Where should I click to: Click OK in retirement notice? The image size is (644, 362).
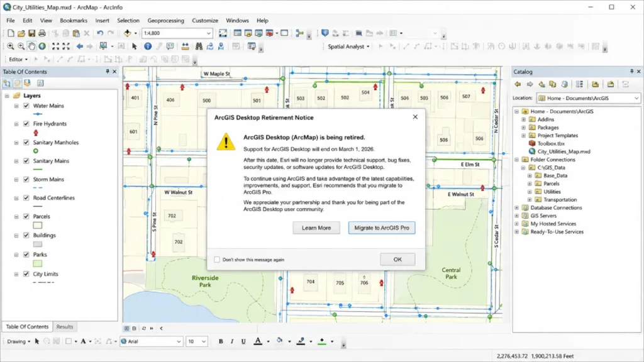coord(397,260)
